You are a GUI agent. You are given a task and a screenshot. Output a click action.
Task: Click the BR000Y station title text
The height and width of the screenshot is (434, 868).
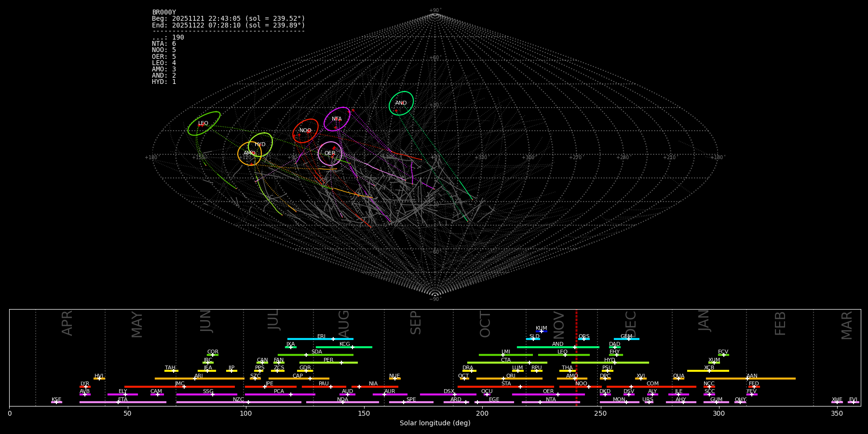[164, 13]
